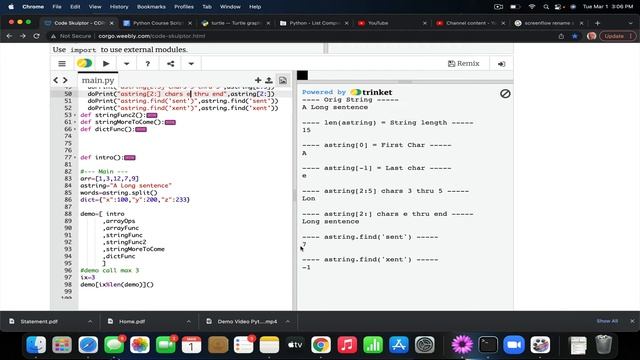Go back in Chrome
The width and height of the screenshot is (640, 360).
(x=9, y=36)
